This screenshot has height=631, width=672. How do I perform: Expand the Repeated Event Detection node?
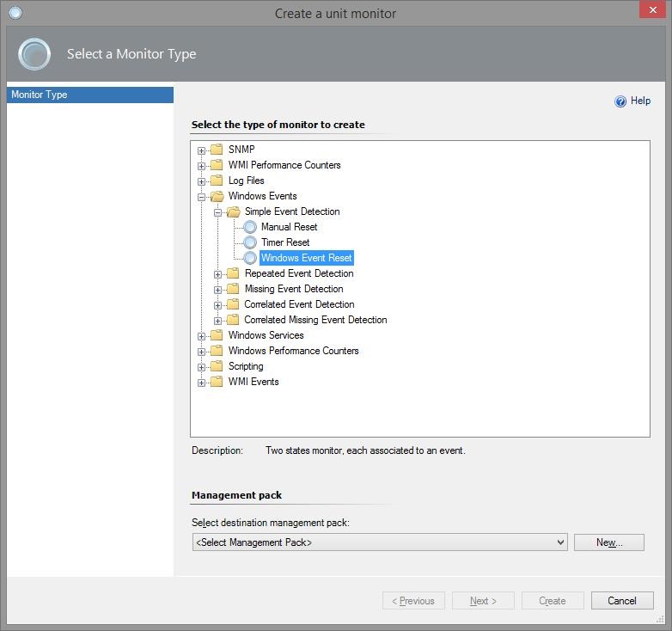[218, 274]
